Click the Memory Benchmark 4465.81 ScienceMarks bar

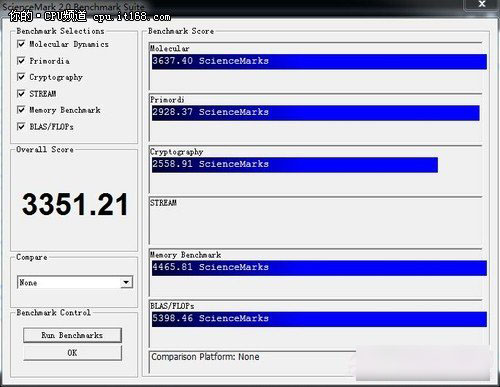[x=319, y=268]
